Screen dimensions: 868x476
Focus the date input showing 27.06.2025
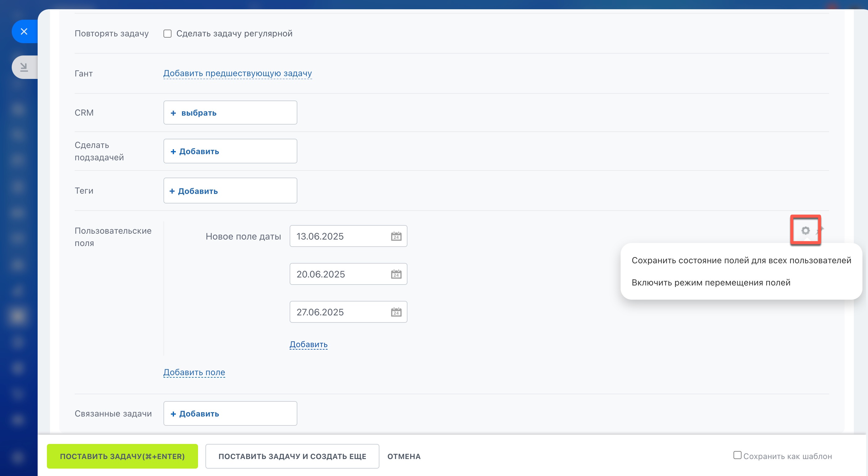[x=349, y=312]
